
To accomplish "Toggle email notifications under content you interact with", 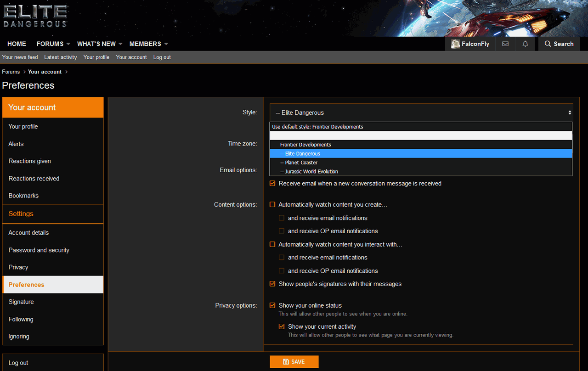I will point(282,258).
